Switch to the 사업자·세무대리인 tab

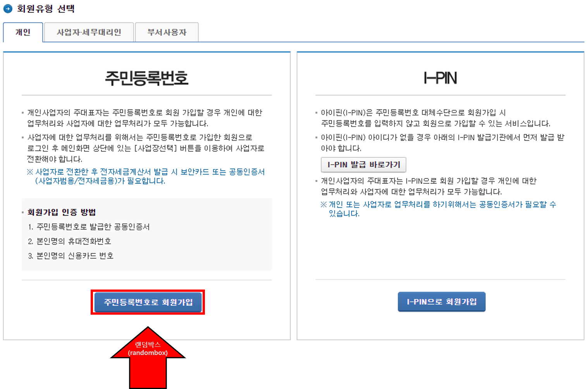click(89, 32)
